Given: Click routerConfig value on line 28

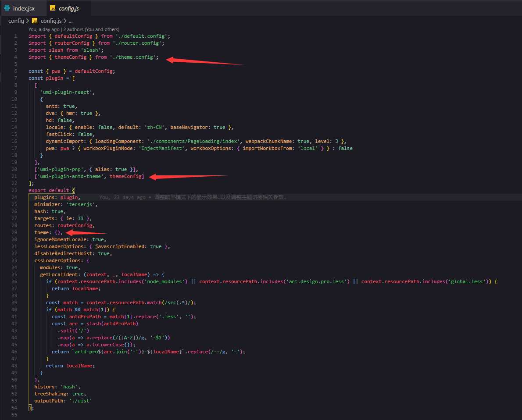Looking at the screenshot, I should [75, 225].
